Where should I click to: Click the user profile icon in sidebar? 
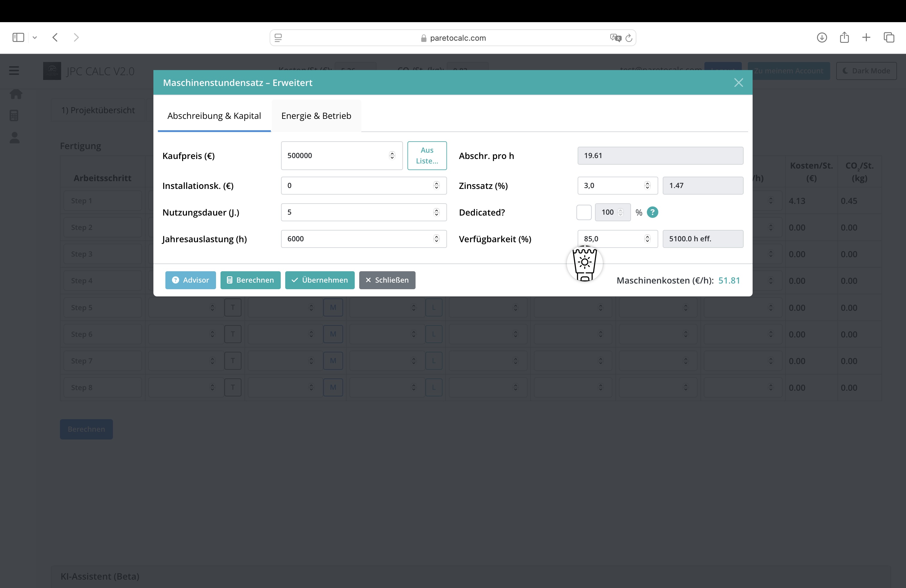coord(14,138)
